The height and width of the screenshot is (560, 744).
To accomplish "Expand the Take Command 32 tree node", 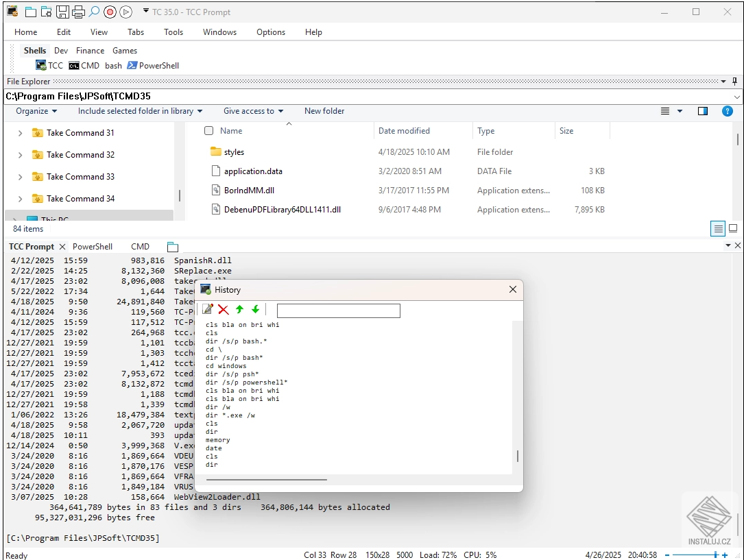I will click(x=20, y=155).
